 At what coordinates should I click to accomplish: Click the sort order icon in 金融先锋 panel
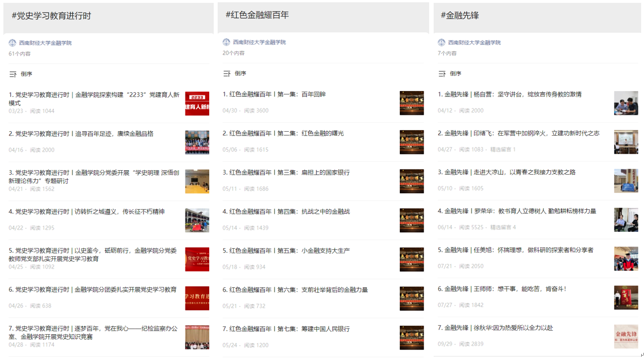pyautogui.click(x=442, y=73)
